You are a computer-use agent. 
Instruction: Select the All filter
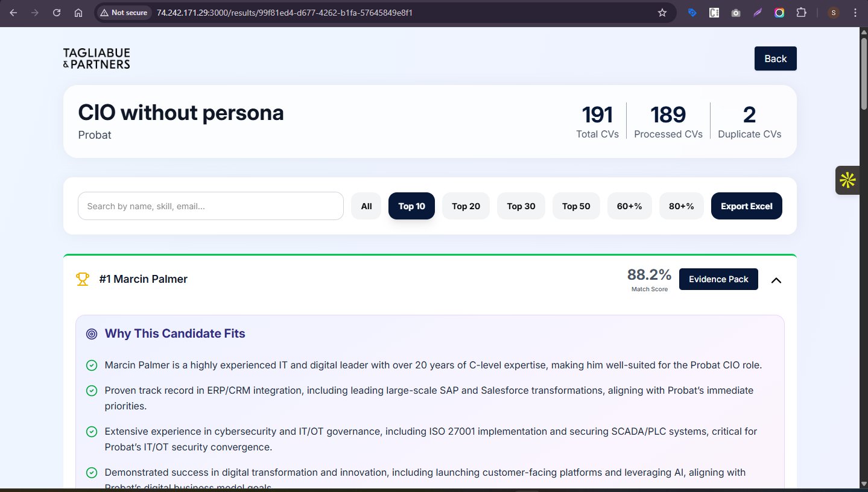tap(366, 206)
